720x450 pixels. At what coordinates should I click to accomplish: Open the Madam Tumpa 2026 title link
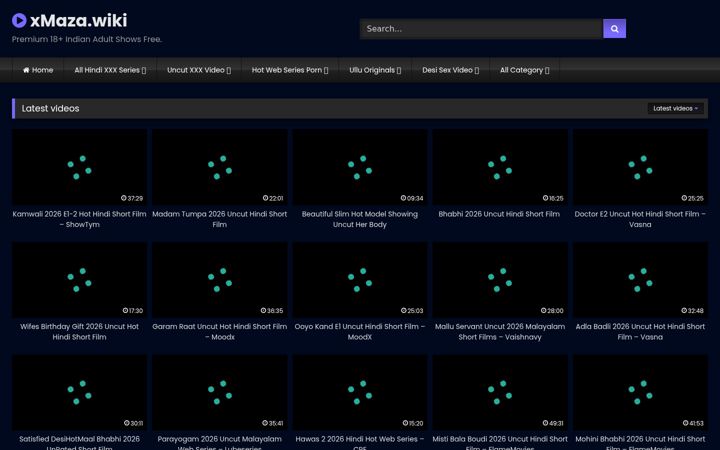(x=219, y=219)
